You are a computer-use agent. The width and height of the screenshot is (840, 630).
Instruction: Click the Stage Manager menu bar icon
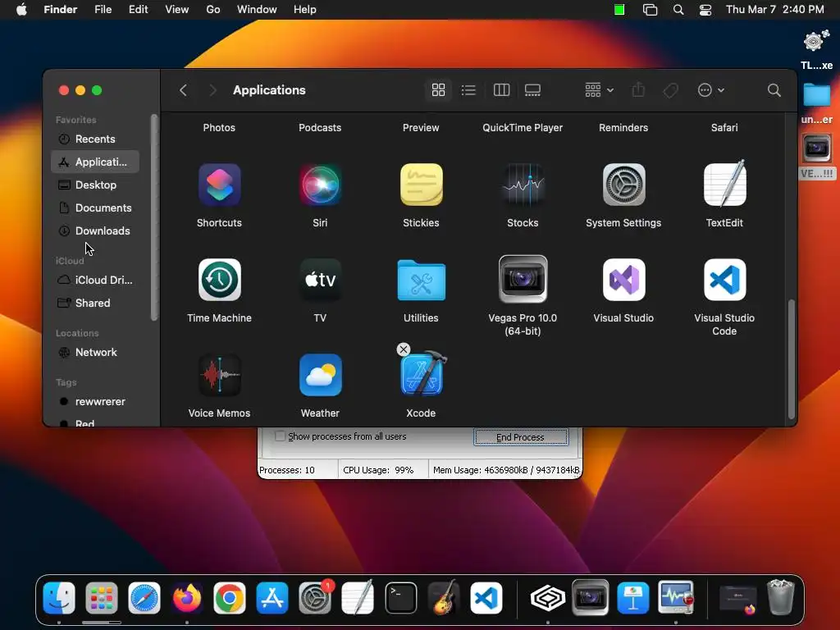coord(650,10)
